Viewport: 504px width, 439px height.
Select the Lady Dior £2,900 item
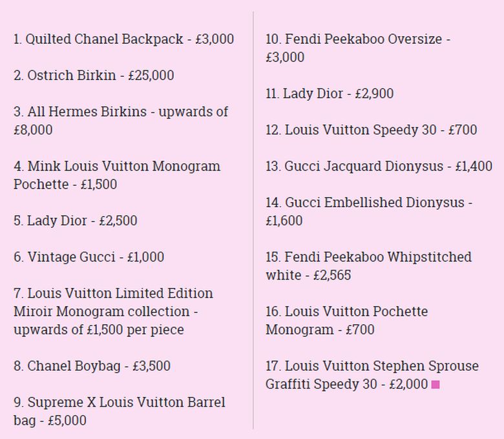tap(330, 94)
